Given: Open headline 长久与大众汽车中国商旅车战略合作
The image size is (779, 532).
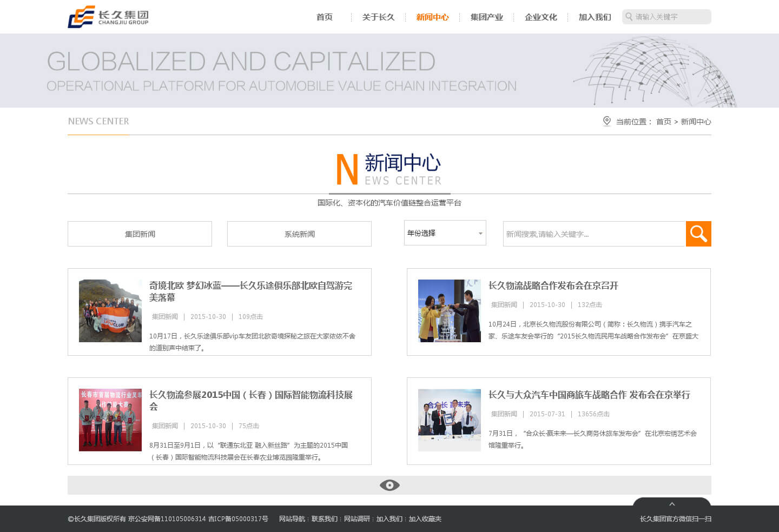Looking at the screenshot, I should pos(589,395).
